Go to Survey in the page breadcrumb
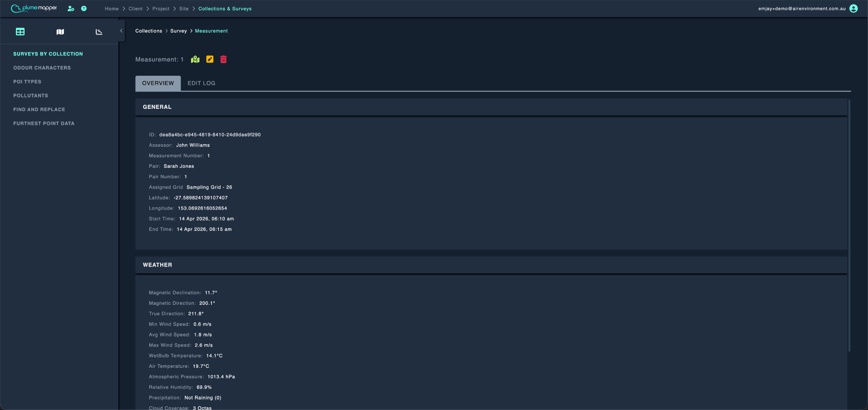The height and width of the screenshot is (410, 868). point(179,31)
